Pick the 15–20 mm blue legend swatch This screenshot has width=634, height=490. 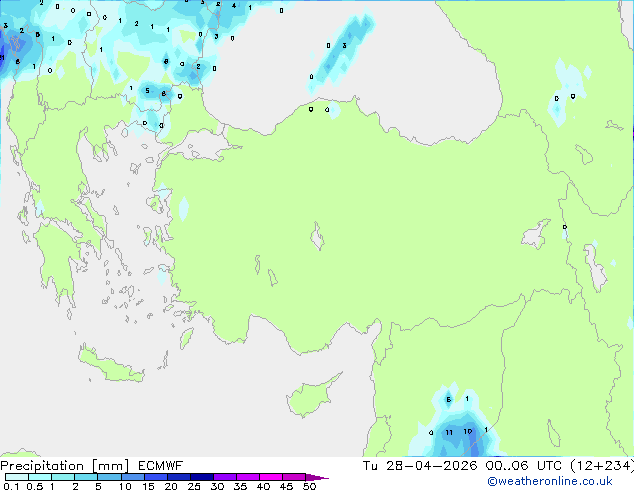pyautogui.click(x=155, y=477)
